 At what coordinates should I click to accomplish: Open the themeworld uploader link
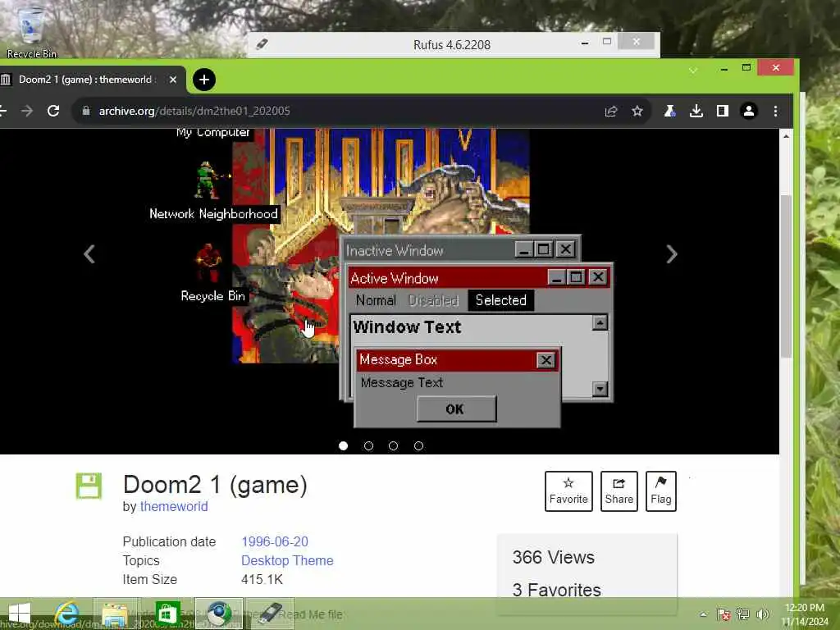coord(174,506)
